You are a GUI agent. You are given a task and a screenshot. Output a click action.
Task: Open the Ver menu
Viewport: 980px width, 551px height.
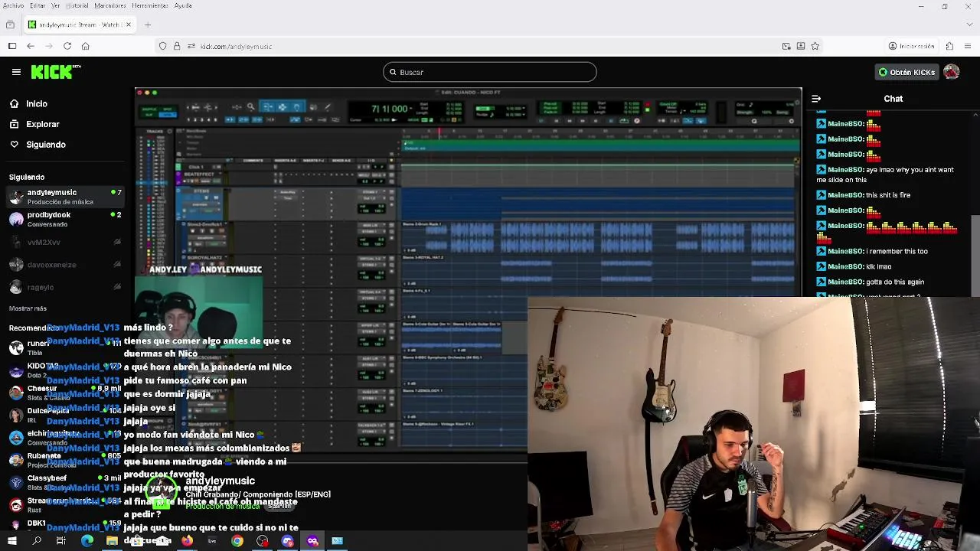click(x=56, y=5)
